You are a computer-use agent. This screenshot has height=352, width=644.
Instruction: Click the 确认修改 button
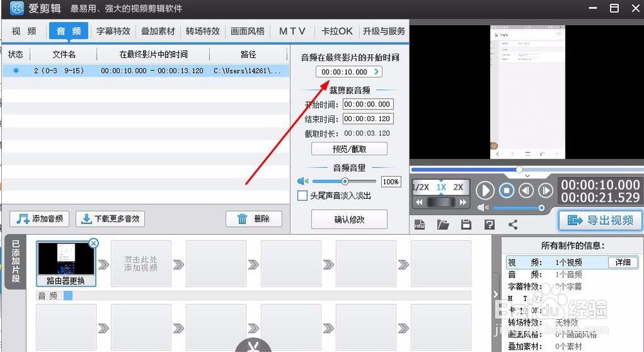coord(349,220)
